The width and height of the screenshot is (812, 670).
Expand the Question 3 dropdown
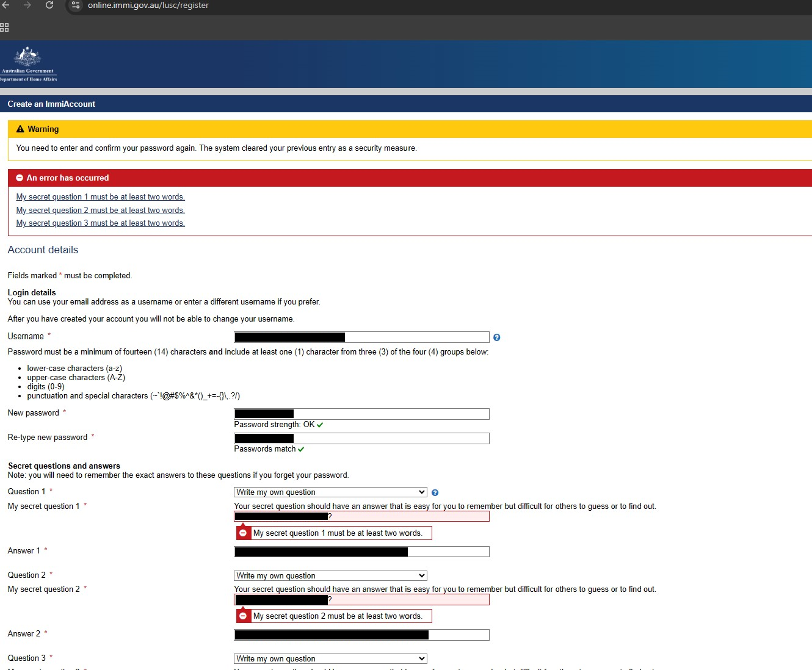[330, 659]
